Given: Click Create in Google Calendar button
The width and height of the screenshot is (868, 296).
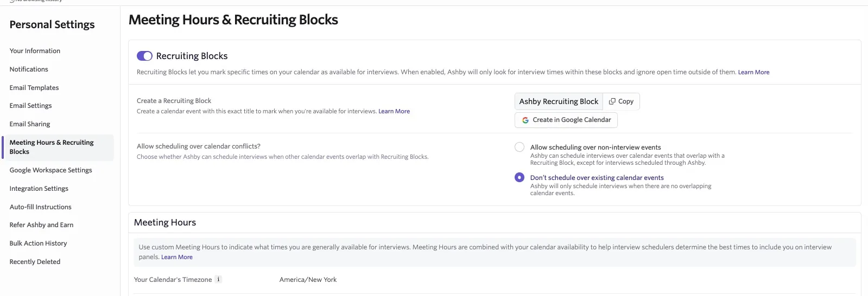Looking at the screenshot, I should tap(566, 120).
